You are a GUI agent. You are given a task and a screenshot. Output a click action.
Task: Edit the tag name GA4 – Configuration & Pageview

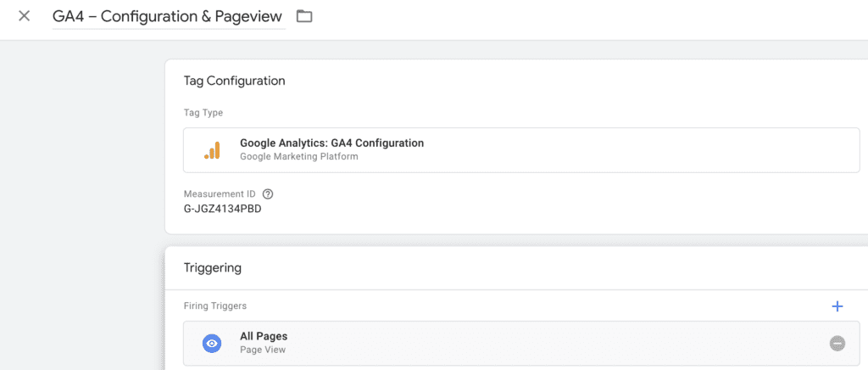point(169,17)
